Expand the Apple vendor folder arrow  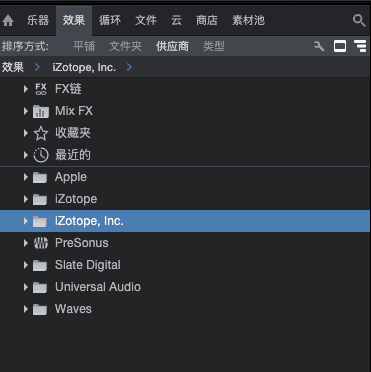tap(25, 177)
